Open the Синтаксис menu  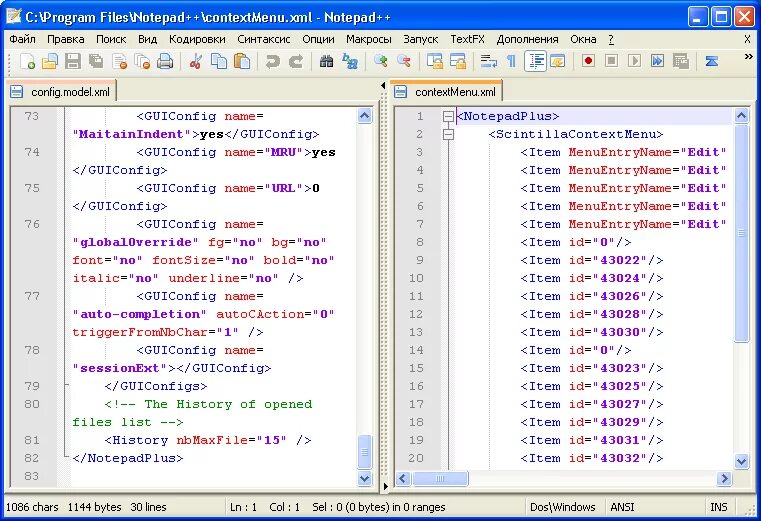coord(264,39)
